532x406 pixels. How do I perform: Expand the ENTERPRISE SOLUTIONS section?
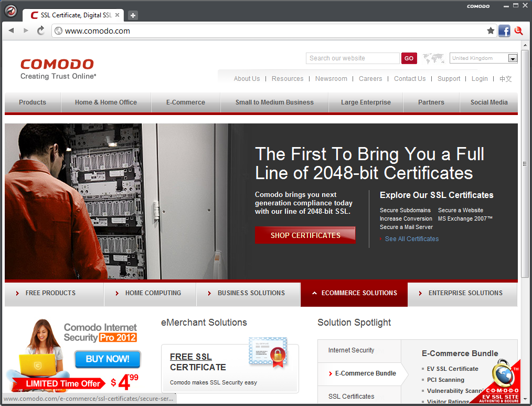tap(462, 294)
